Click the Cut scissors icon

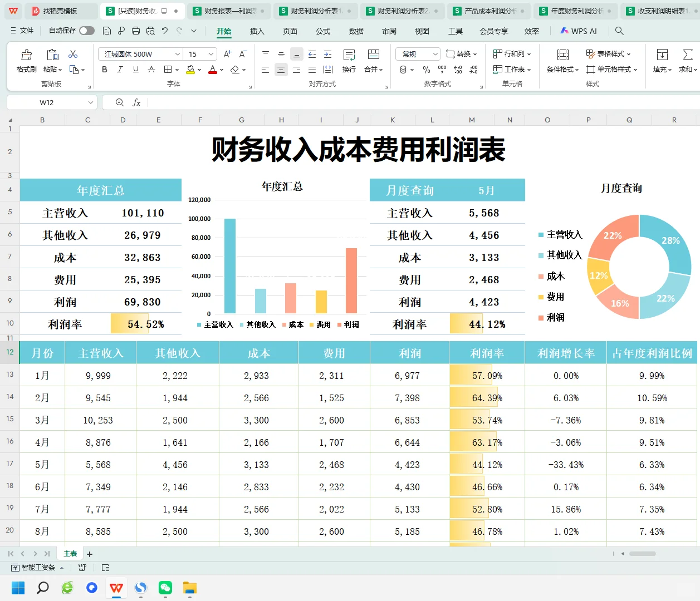click(x=73, y=54)
